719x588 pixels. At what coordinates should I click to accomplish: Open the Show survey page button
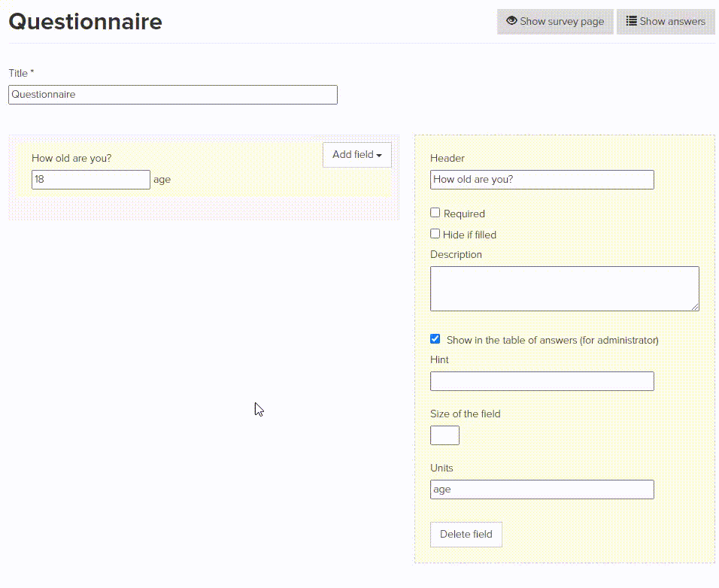[x=555, y=22]
